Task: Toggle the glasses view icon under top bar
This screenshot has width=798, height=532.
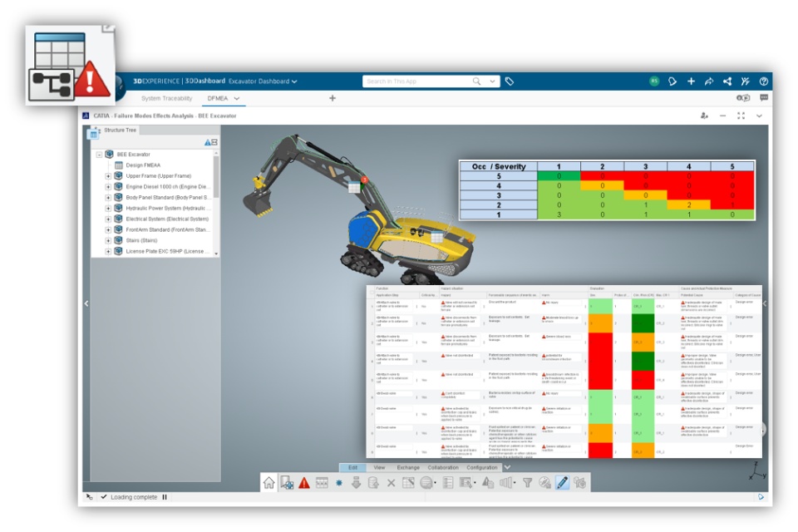Action: 743,98
